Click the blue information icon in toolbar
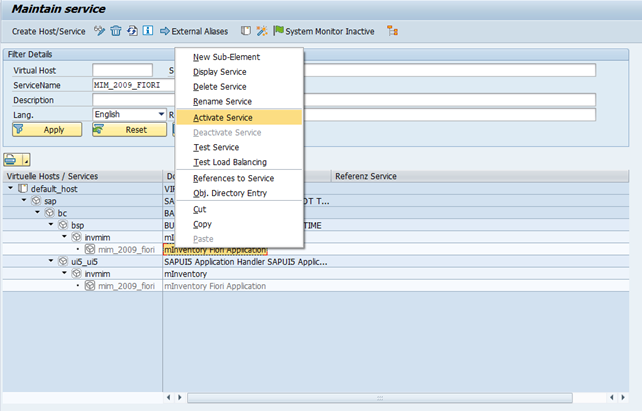642x411 pixels. coord(147,31)
